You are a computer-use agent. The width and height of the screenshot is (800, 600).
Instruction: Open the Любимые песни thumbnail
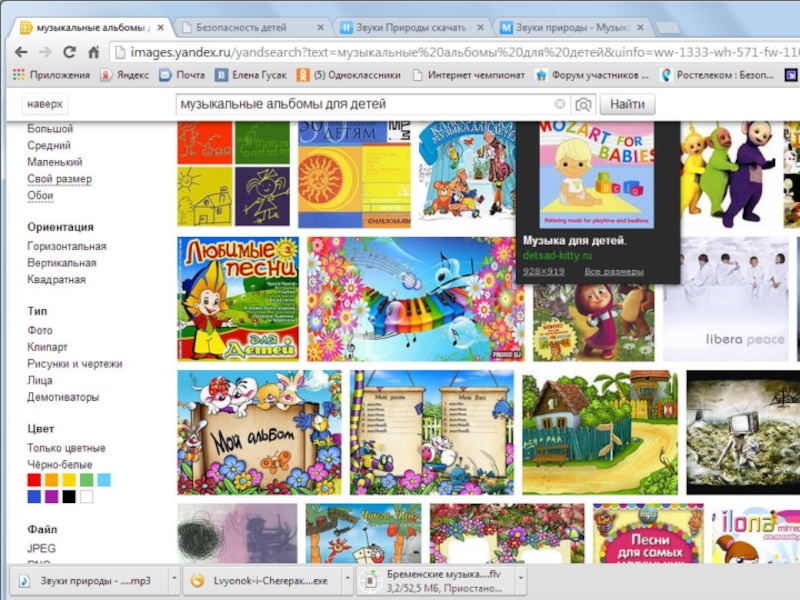pyautogui.click(x=238, y=299)
